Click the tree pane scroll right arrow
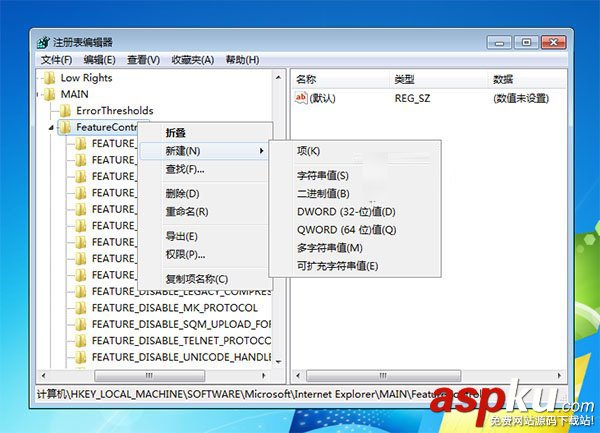 (264, 376)
